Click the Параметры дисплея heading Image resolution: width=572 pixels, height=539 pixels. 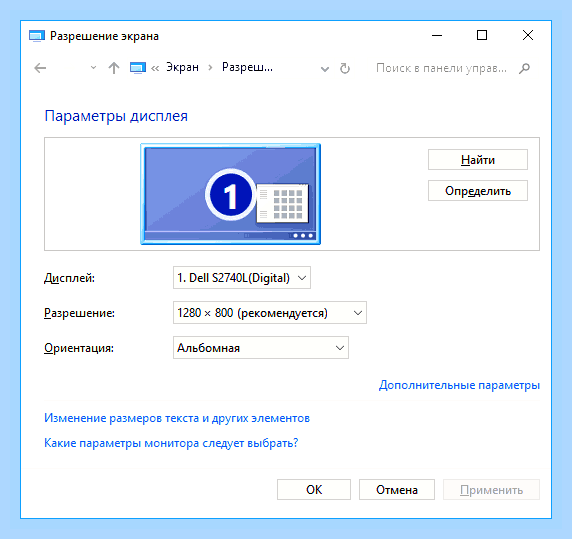tap(116, 116)
